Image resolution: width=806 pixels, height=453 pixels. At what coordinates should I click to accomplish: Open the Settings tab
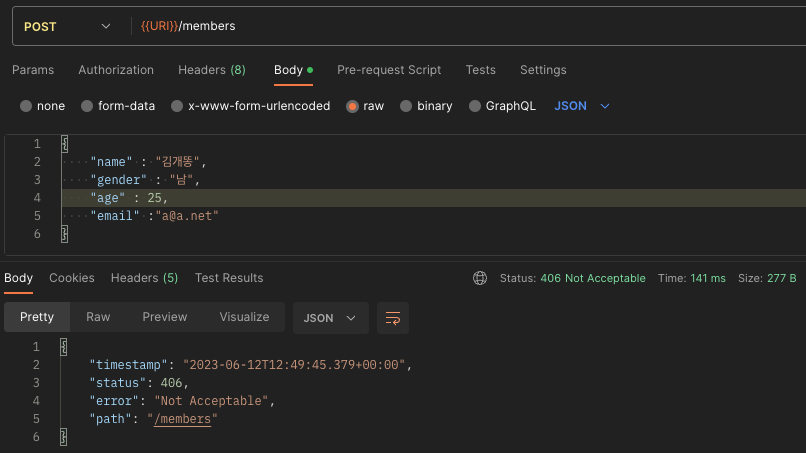(543, 70)
